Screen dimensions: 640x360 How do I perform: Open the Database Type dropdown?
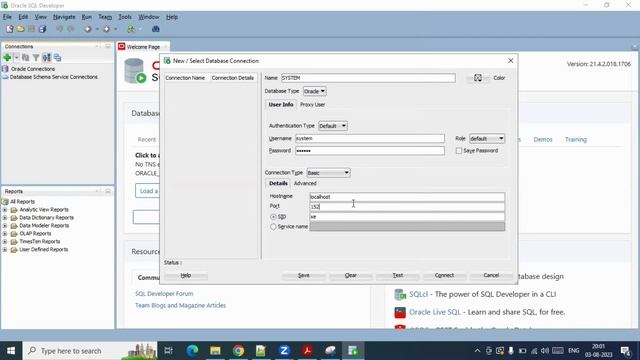[314, 91]
